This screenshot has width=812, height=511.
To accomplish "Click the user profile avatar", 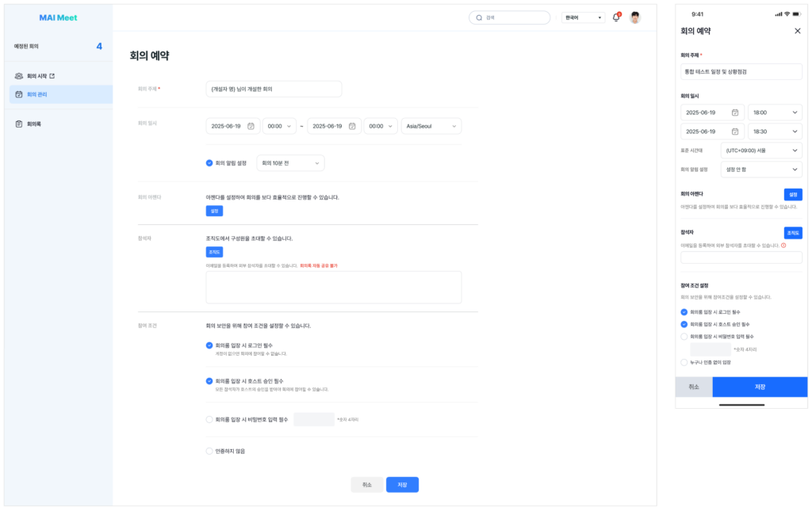I will click(x=635, y=17).
